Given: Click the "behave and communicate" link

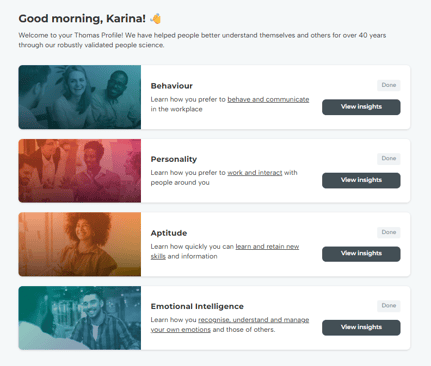Looking at the screenshot, I should [268, 99].
